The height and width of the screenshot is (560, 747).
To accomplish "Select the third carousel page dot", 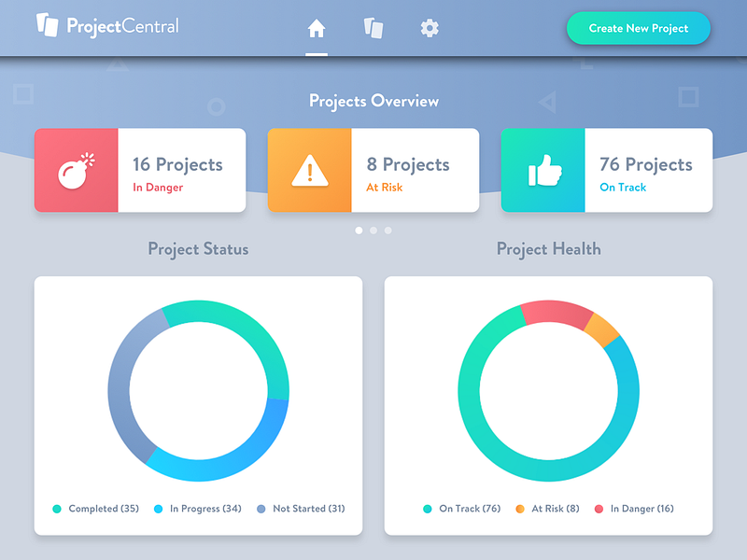I will (388, 231).
